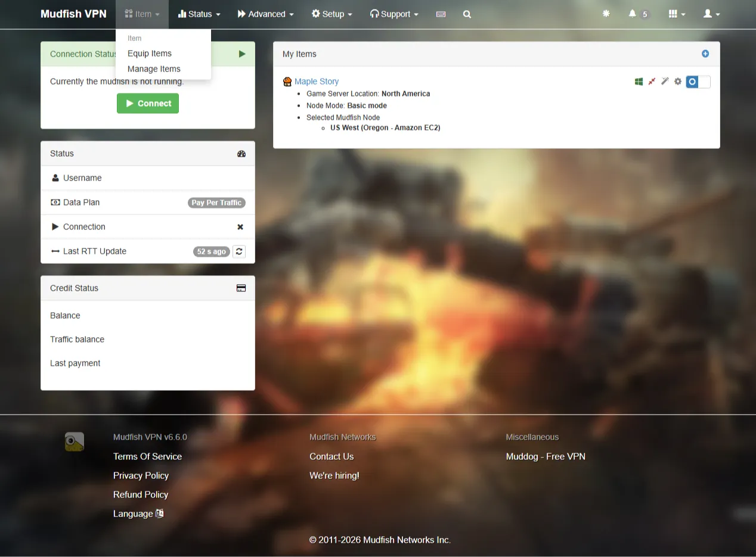This screenshot has height=557, width=756.
Task: Open search with the magnifier icon
Action: click(467, 14)
